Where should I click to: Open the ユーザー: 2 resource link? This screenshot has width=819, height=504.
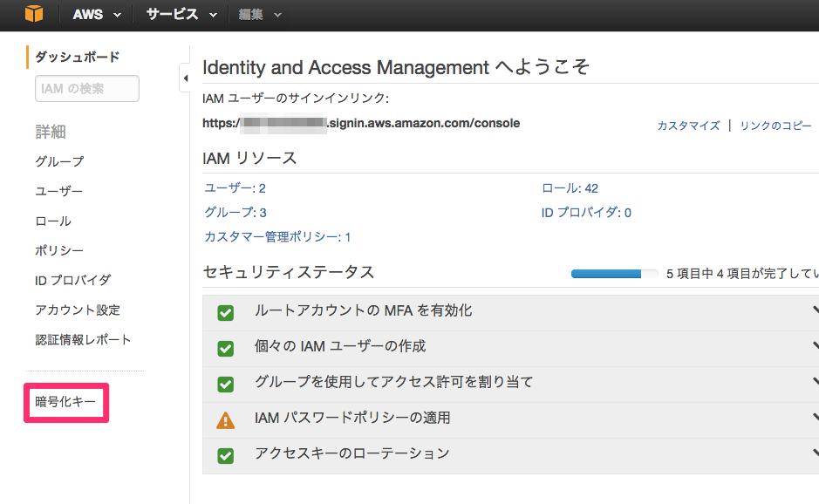click(237, 187)
